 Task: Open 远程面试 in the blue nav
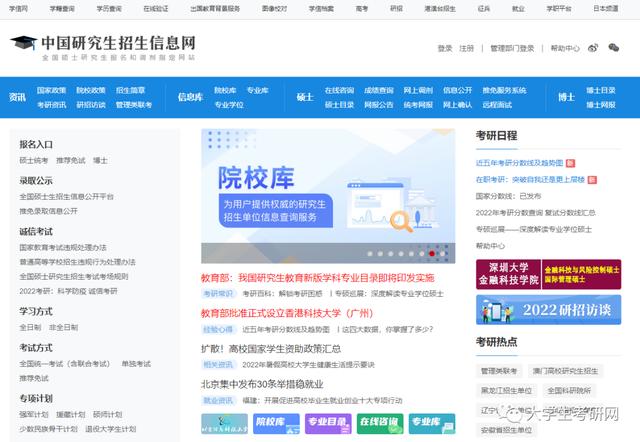click(497, 105)
